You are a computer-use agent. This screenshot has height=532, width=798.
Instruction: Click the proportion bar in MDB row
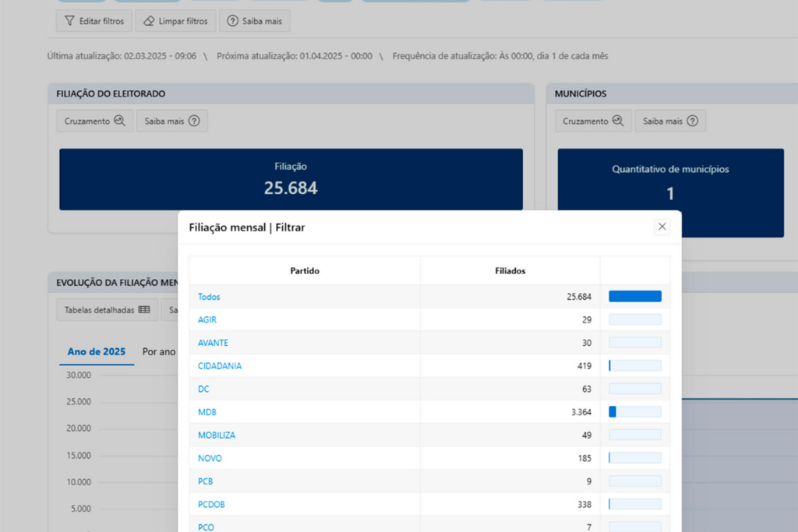[x=634, y=412]
